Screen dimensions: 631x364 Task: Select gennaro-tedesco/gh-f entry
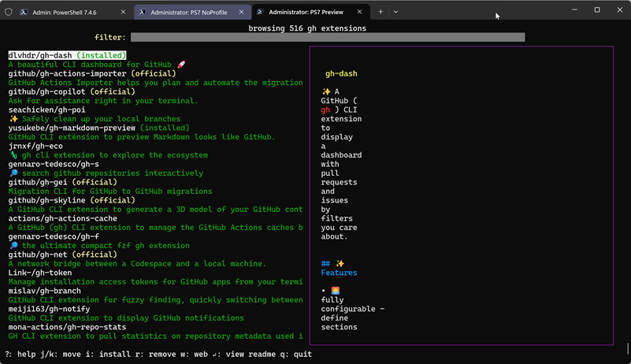pyautogui.click(x=54, y=236)
